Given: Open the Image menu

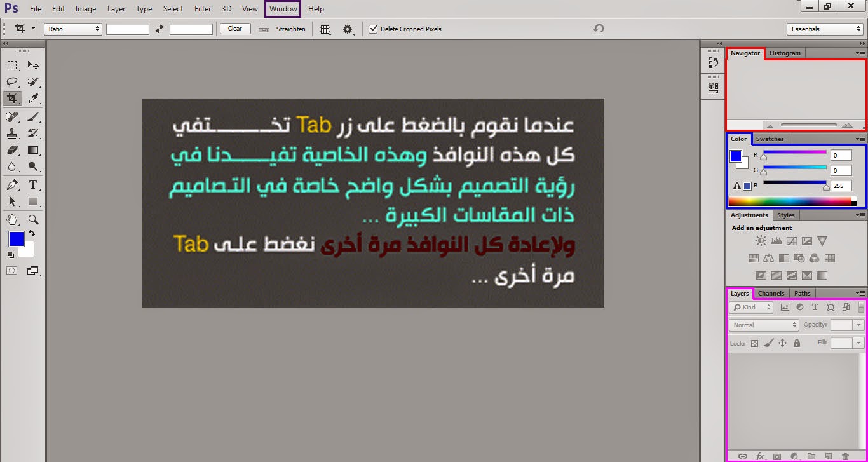Looking at the screenshot, I should click(x=86, y=9).
